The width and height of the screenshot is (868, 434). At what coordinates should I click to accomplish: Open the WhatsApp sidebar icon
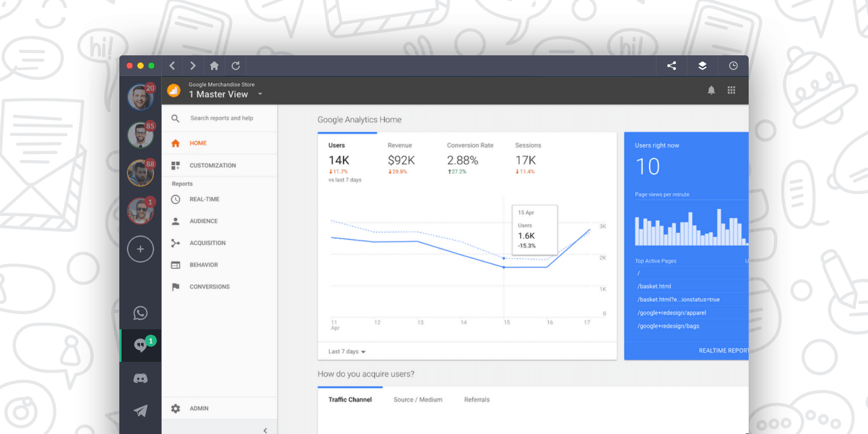(141, 313)
